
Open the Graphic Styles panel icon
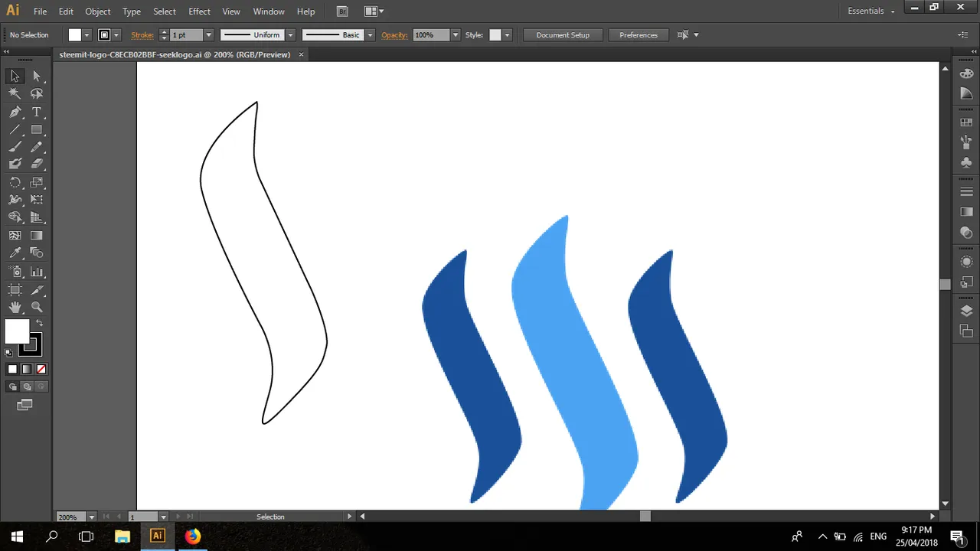pyautogui.click(x=966, y=282)
